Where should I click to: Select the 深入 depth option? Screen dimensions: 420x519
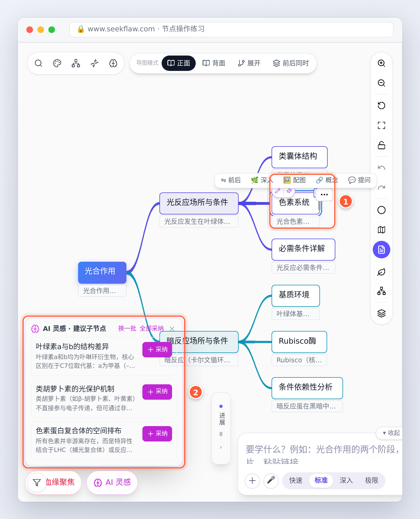(x=346, y=481)
